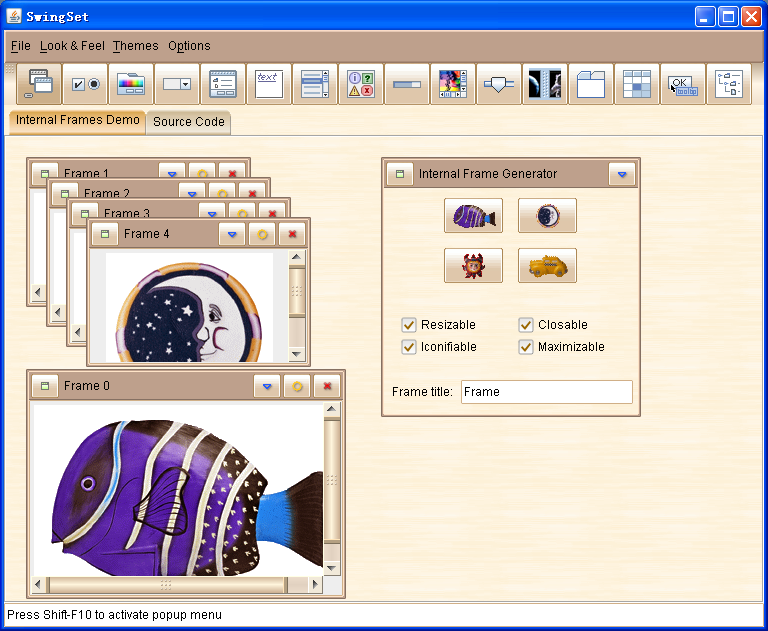Click Frame 0 scroll left arrow
Screen dimensions: 768x631
(38, 584)
